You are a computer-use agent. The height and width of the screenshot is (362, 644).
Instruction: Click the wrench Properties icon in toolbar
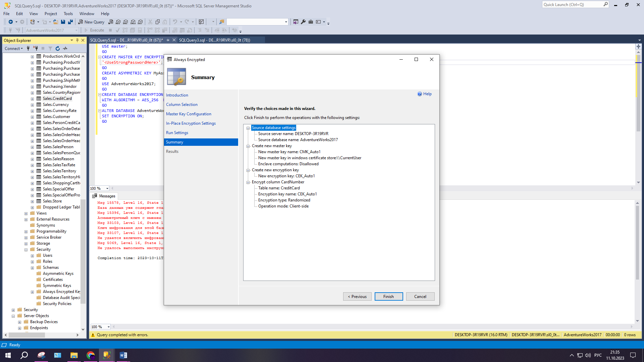coord(303,22)
